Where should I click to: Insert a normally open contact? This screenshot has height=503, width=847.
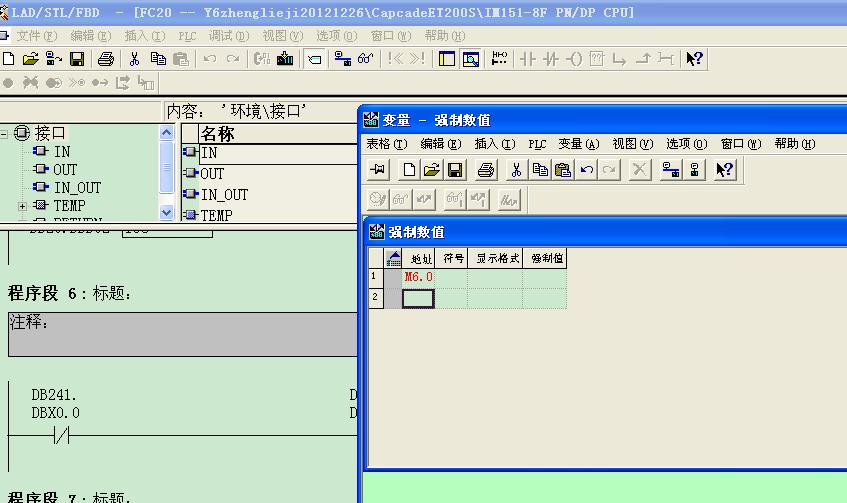[528, 59]
